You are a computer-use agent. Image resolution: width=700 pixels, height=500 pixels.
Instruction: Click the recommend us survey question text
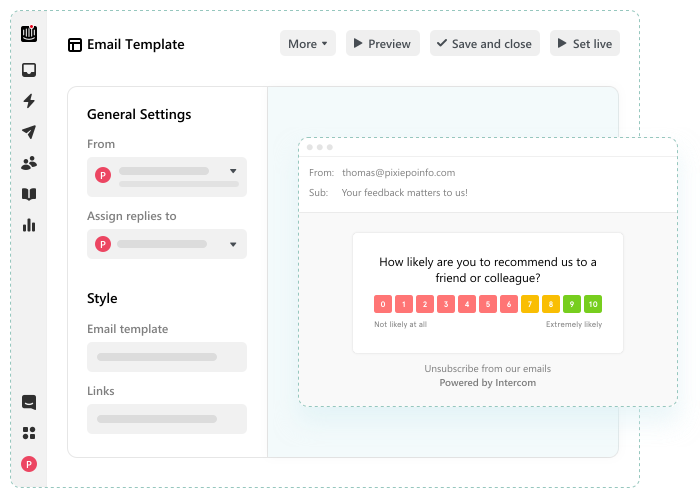pos(488,270)
